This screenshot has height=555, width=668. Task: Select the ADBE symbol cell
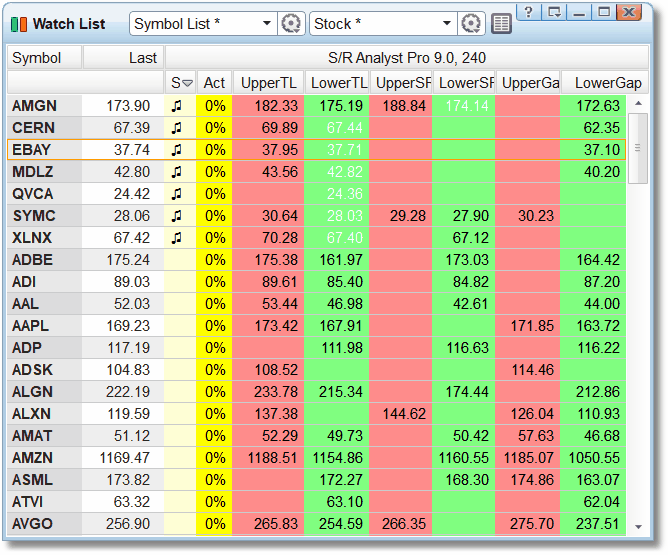[44, 260]
